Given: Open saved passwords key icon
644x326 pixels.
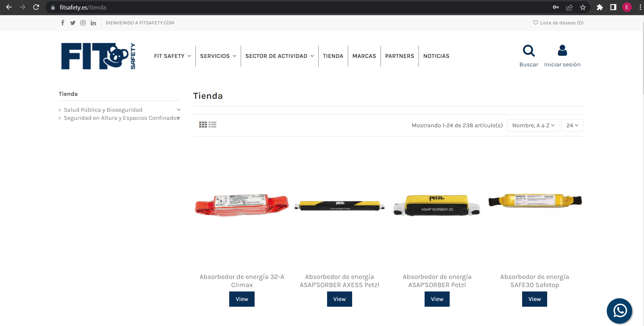Looking at the screenshot, I should (x=556, y=7).
